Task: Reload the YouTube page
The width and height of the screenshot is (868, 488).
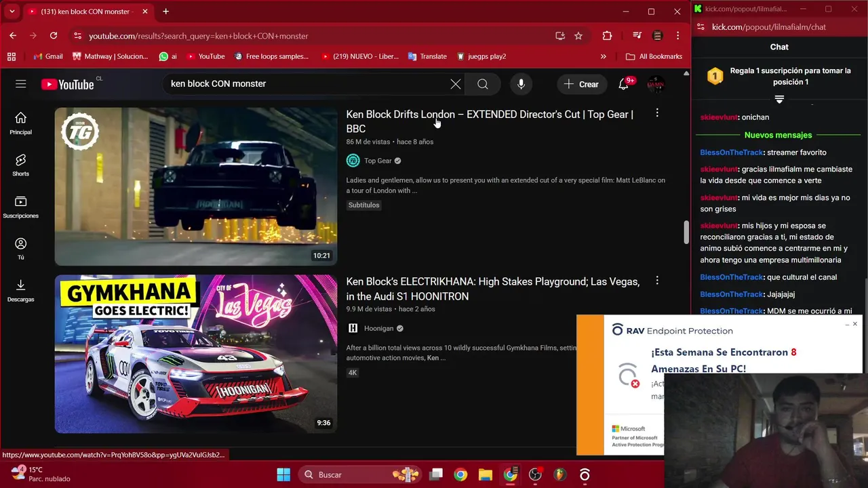Action: pos(54,36)
